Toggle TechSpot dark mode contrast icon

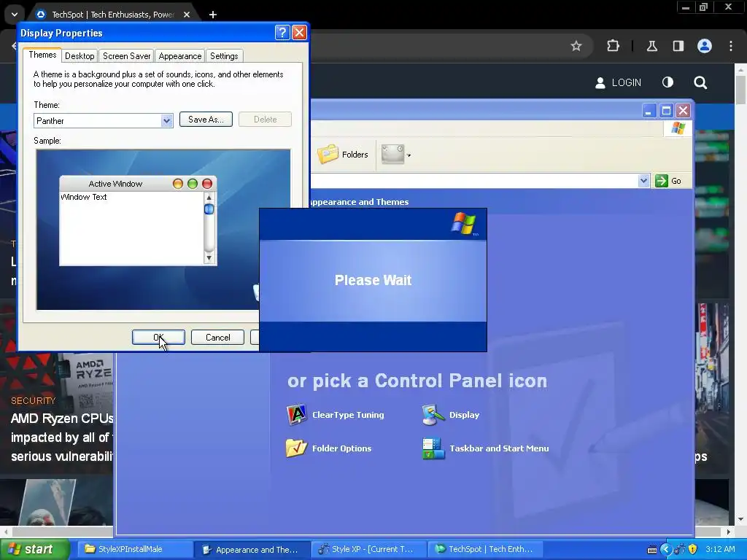click(x=668, y=82)
